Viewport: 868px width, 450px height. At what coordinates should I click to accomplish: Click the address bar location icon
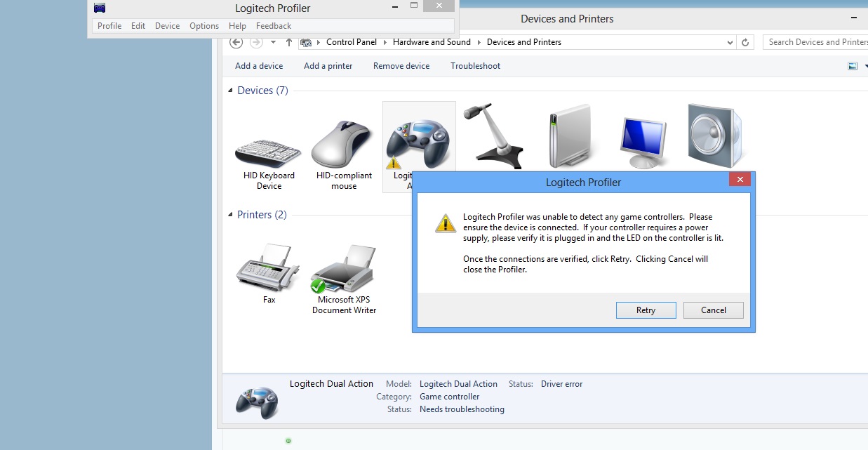(x=305, y=42)
